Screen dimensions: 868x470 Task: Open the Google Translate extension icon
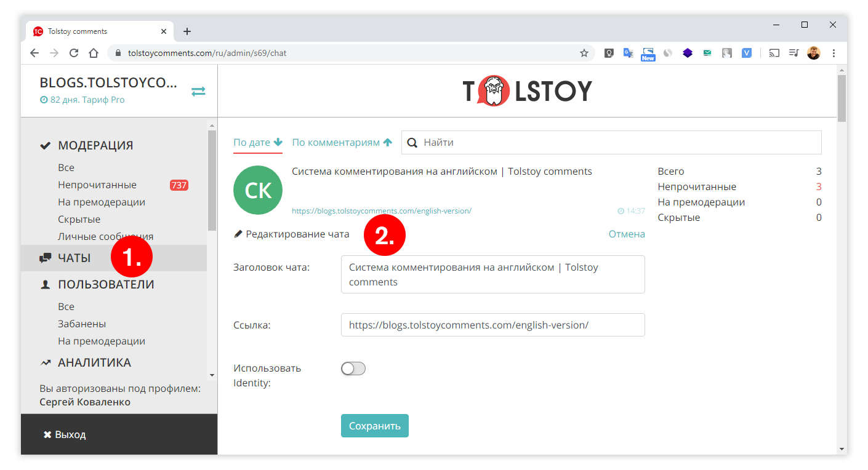[x=629, y=53]
